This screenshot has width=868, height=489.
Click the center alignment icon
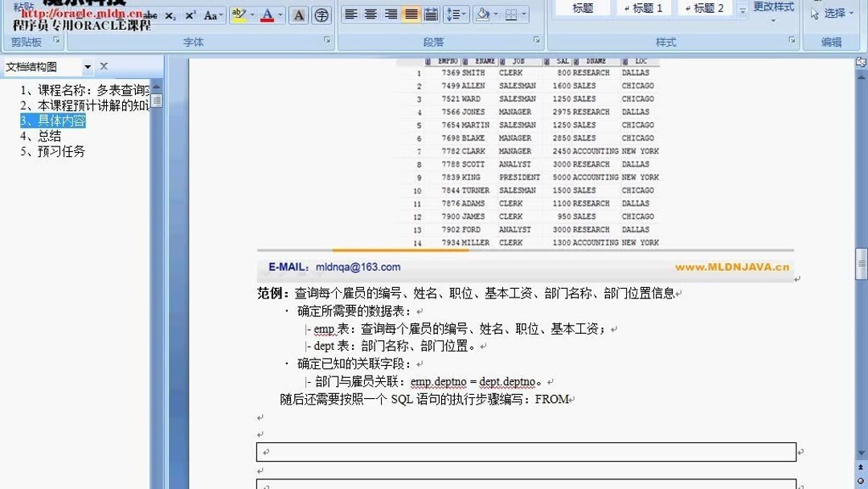(x=370, y=14)
